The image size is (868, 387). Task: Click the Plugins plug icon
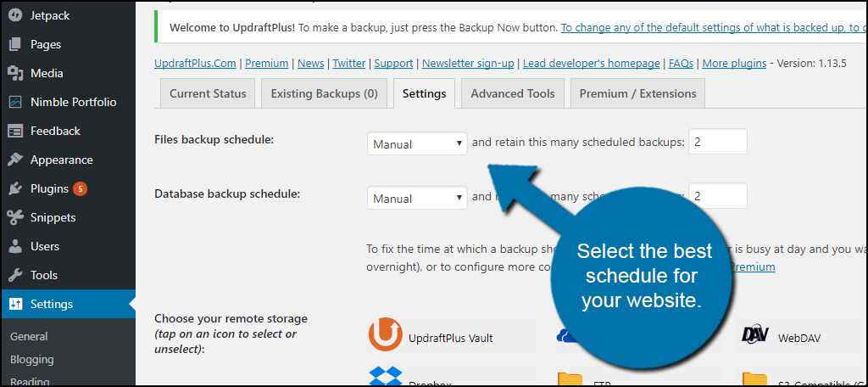click(14, 188)
